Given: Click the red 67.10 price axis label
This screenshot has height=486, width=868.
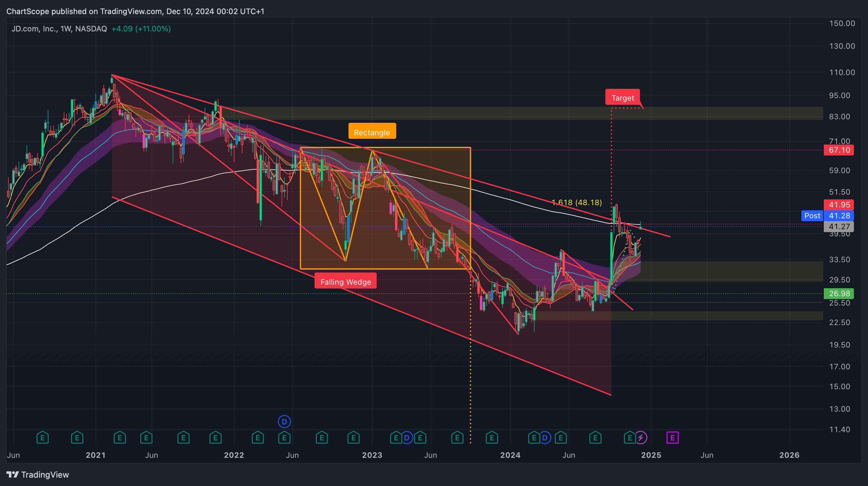Looking at the screenshot, I should pyautogui.click(x=839, y=150).
